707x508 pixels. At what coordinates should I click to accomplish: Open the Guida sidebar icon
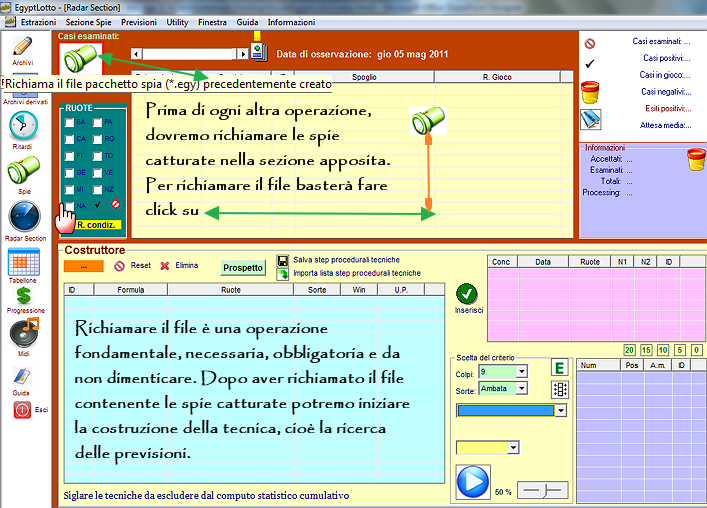pos(22,376)
